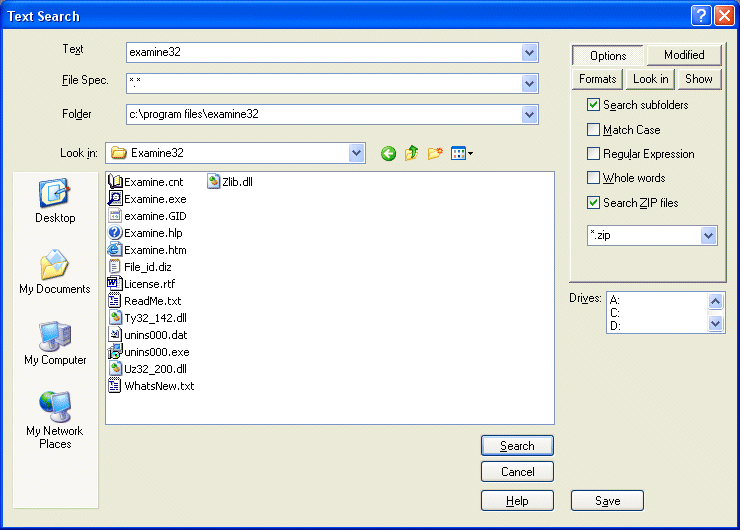Expand the *.zip dropdown arrow
Image resolution: width=740 pixels, height=530 pixels.
pyautogui.click(x=708, y=235)
